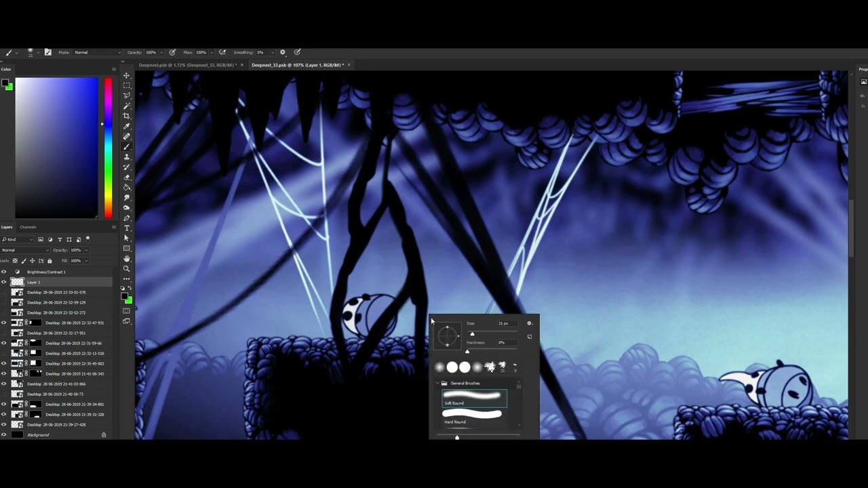Hide the Background layer
Image resolution: width=868 pixels, height=488 pixels.
[x=3, y=434]
